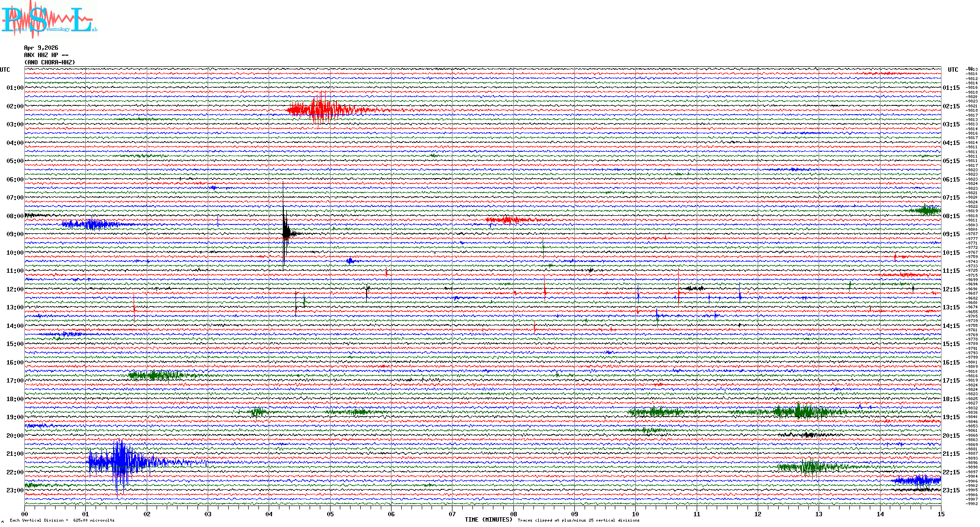Click the 19:15 time label on right

(x=951, y=417)
